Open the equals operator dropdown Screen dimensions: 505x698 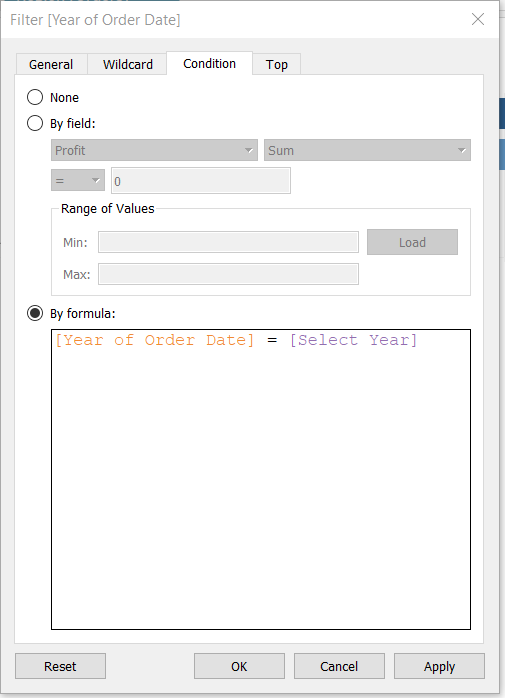pos(78,180)
